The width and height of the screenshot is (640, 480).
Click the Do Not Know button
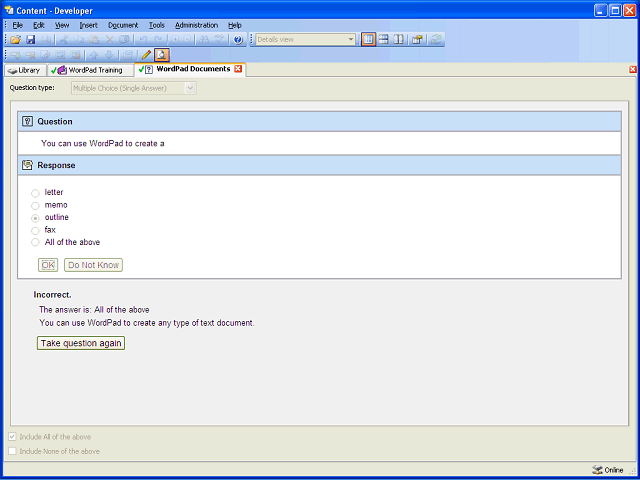(x=93, y=265)
